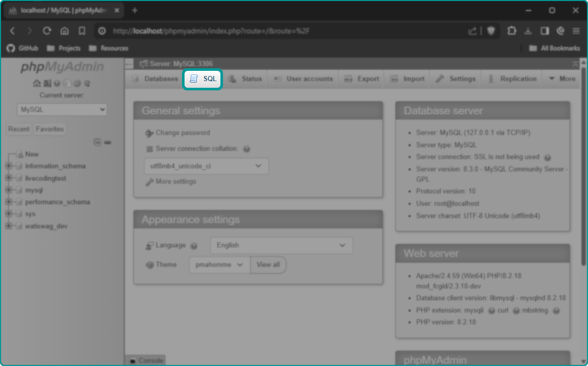Open help for server connection collation
Image resolution: width=588 pixels, height=366 pixels.
(x=247, y=149)
